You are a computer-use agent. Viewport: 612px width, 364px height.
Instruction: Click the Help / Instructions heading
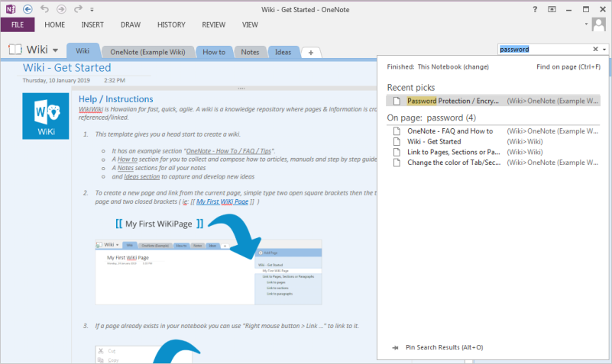coord(115,99)
